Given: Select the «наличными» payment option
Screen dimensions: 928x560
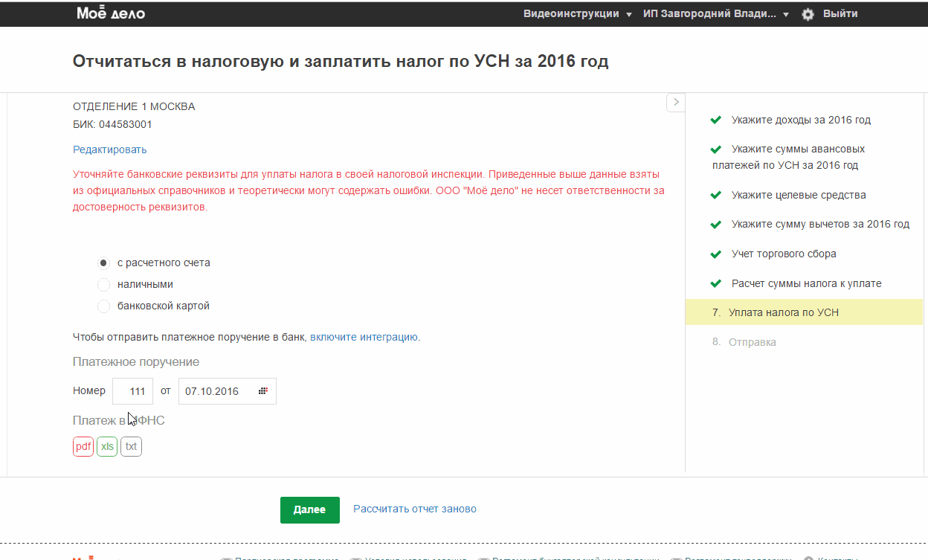Looking at the screenshot, I should [104, 284].
